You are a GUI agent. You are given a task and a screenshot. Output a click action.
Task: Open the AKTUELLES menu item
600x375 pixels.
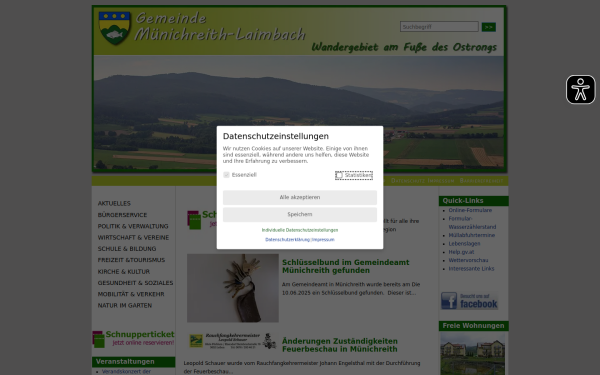point(114,204)
